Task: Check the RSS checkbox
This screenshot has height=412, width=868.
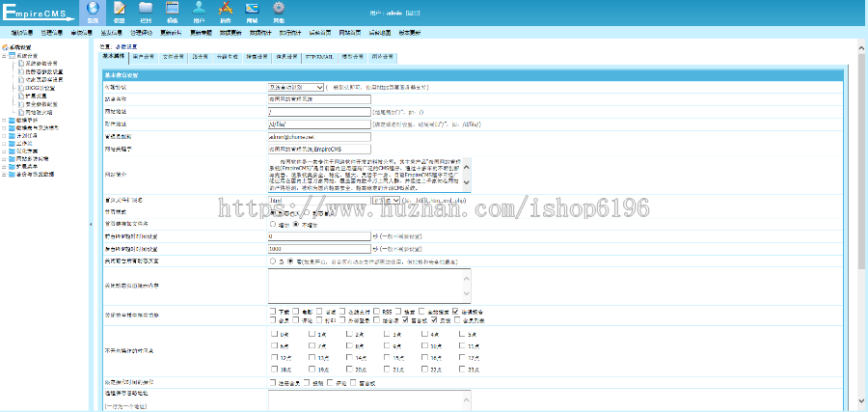Action: tap(377, 312)
